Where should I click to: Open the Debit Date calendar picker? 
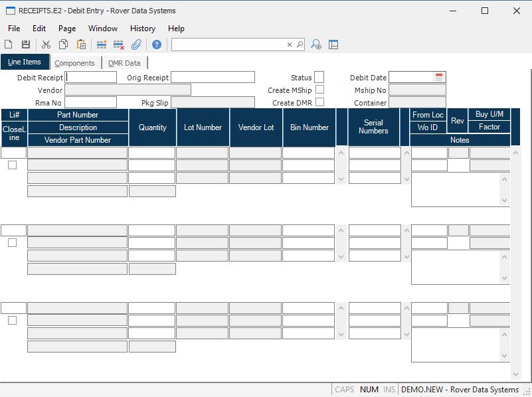439,77
